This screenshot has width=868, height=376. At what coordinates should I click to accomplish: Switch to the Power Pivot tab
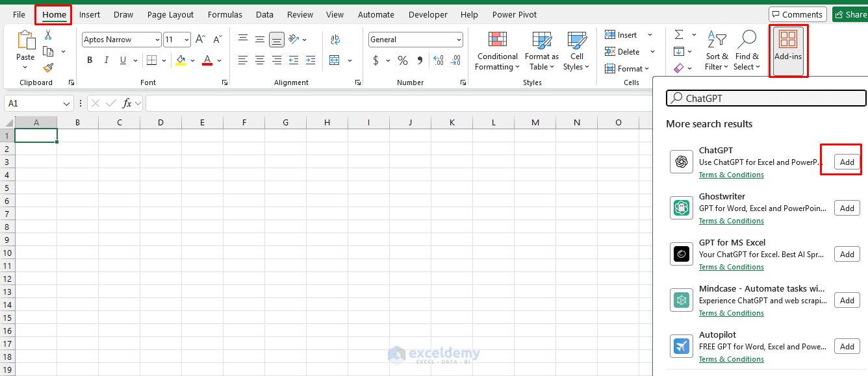click(515, 14)
